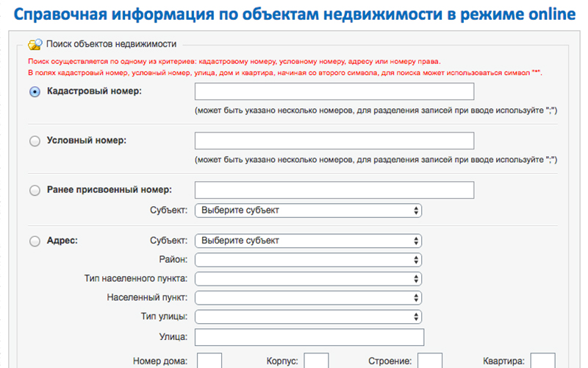Click the Номер дома input field

[209, 361]
